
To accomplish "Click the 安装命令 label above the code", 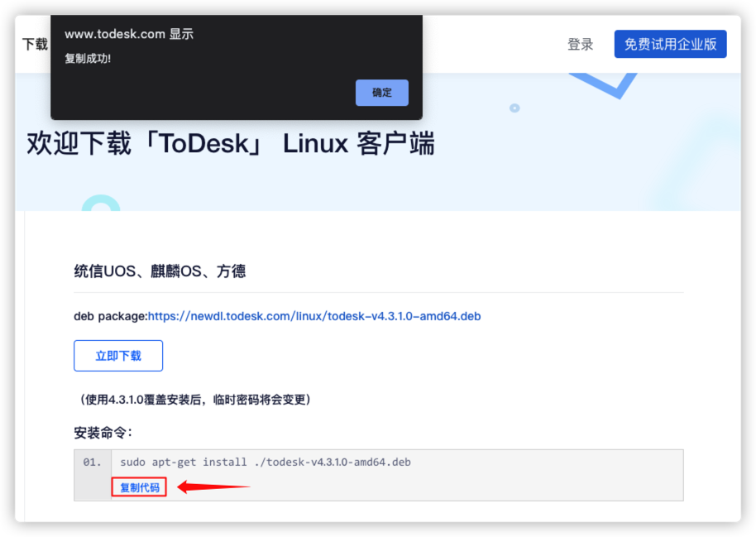I will [103, 433].
